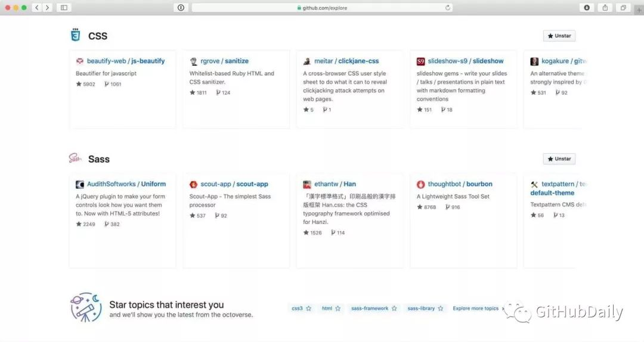The height and width of the screenshot is (342, 644).
Task: Open the CSS topic heading
Action: click(x=98, y=36)
